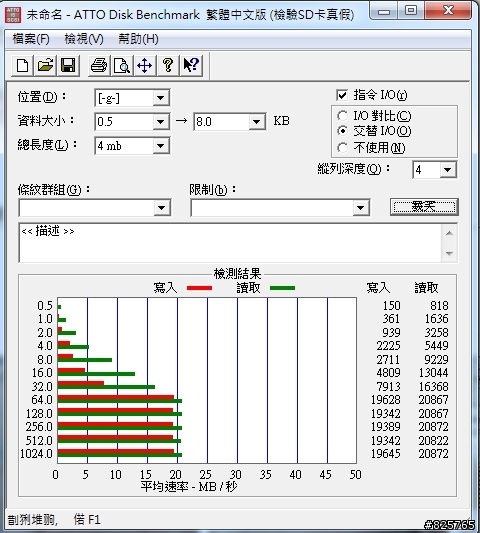Click the read value 13044
The width and height of the screenshot is (480, 533).
pos(433,373)
